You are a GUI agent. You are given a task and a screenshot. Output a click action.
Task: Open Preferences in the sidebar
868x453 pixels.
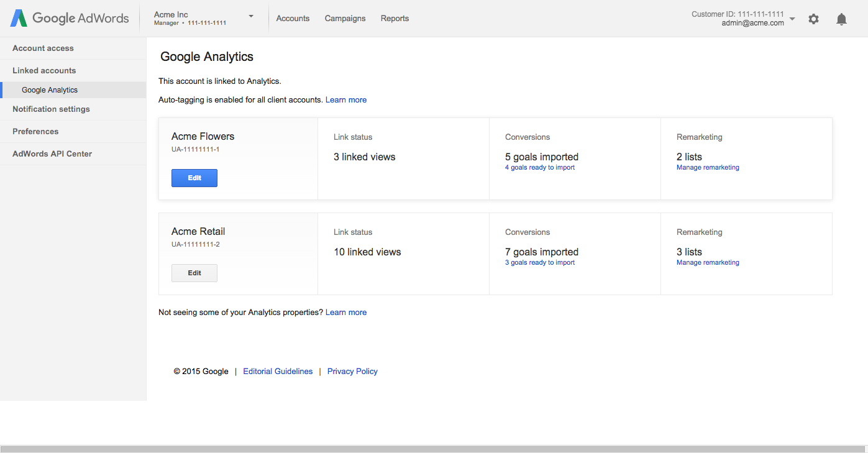[x=73, y=132]
